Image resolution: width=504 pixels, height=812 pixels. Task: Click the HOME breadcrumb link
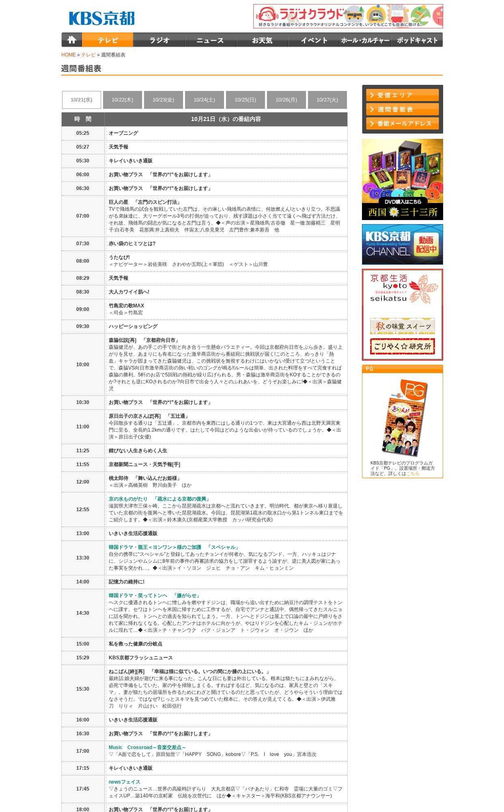69,55
